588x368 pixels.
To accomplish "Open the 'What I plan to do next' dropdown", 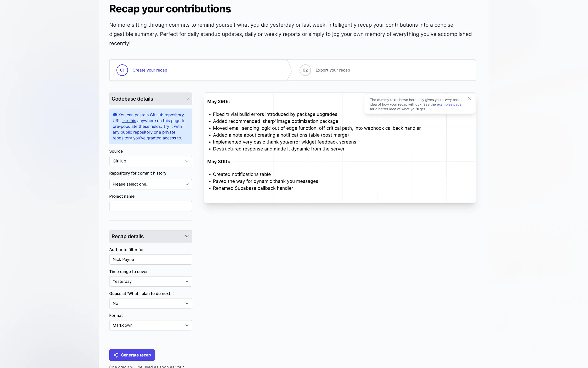I will tap(150, 303).
